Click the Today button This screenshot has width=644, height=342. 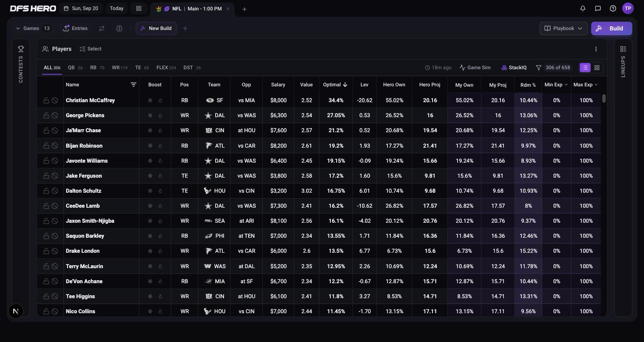[117, 8]
